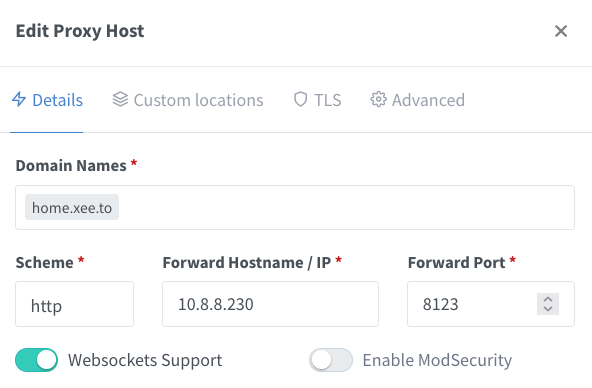Open the Scheme dropdown showing http
The height and width of the screenshot is (388, 592).
tap(74, 304)
